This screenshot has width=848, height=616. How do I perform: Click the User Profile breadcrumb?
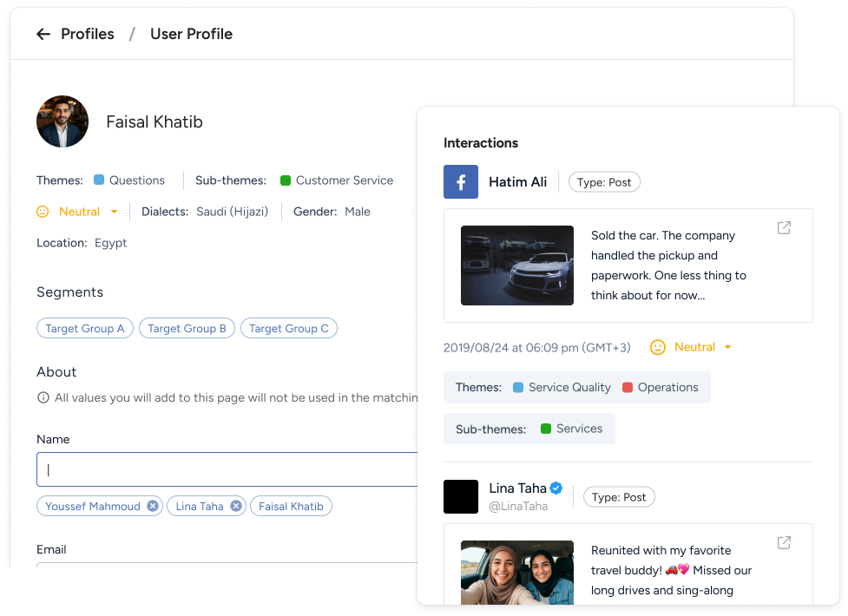(192, 34)
